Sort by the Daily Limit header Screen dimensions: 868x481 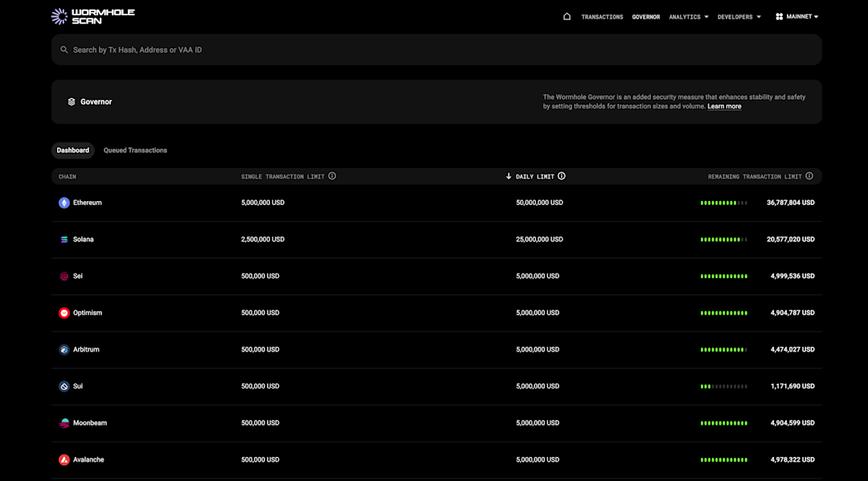coord(534,177)
